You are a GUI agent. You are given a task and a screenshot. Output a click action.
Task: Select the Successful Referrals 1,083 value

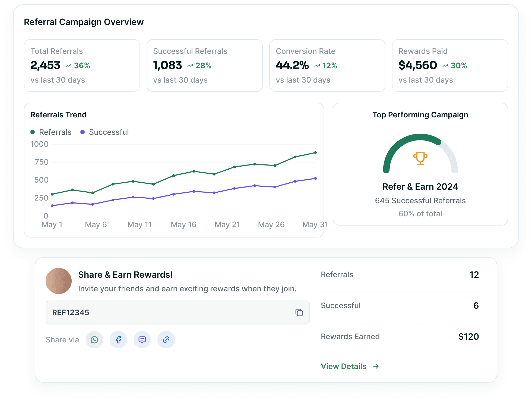pos(167,65)
